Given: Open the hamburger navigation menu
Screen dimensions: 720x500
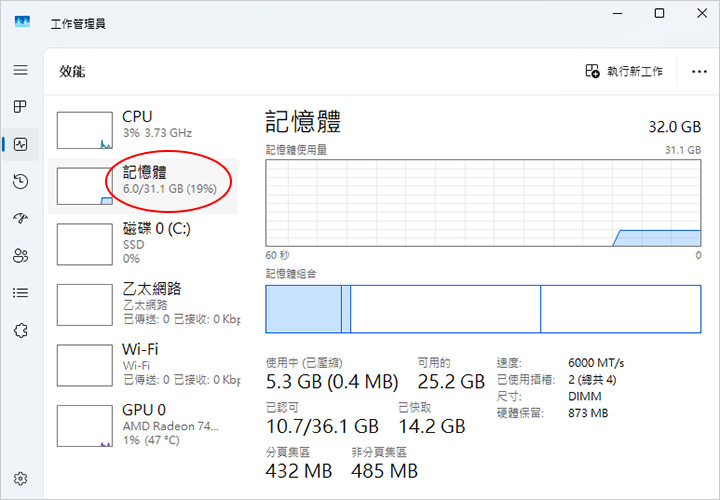Looking at the screenshot, I should 20,70.
